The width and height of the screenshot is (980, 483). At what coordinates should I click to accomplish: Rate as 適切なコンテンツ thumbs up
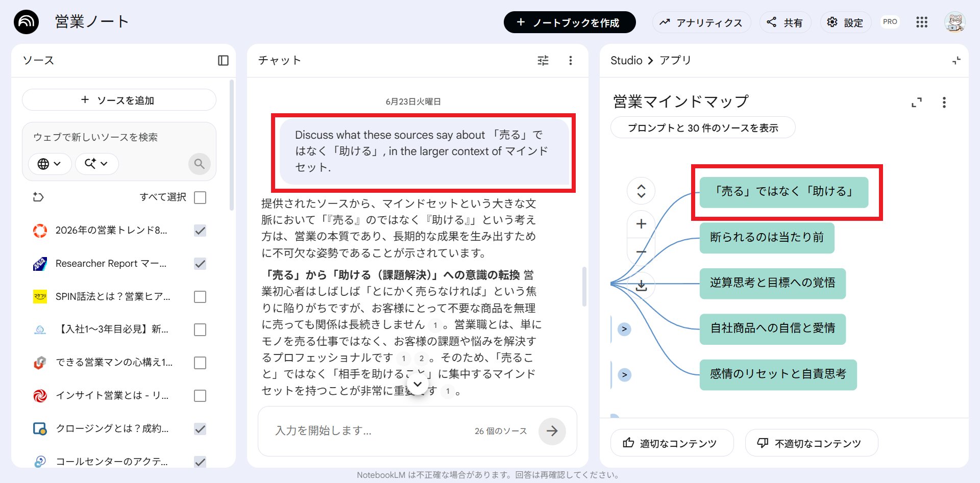tap(672, 443)
